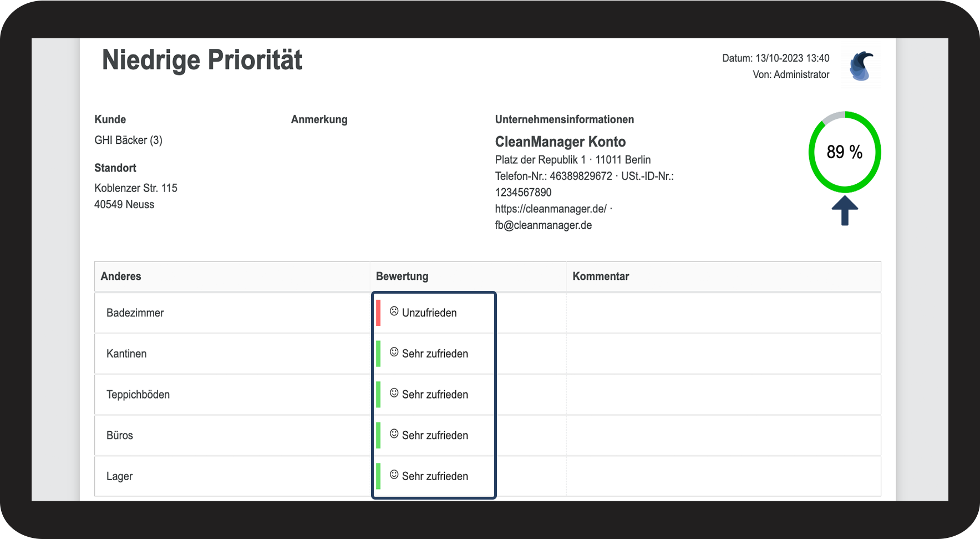Screen dimensions: 980x539
Task: Click the CleanManager bird logo
Action: coord(861,67)
